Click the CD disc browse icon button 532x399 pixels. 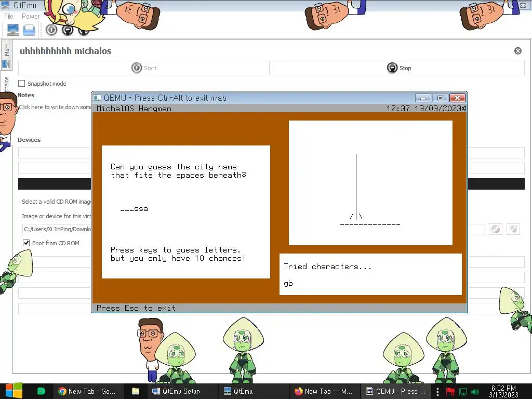(496, 229)
